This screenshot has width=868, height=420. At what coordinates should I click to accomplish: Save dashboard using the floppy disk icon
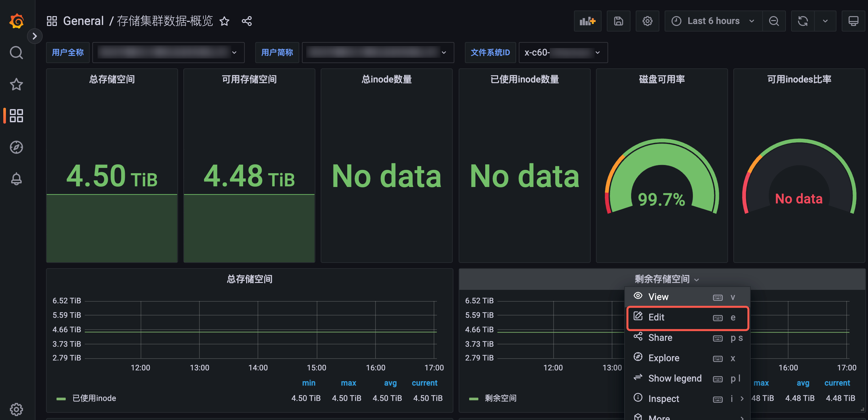(618, 21)
